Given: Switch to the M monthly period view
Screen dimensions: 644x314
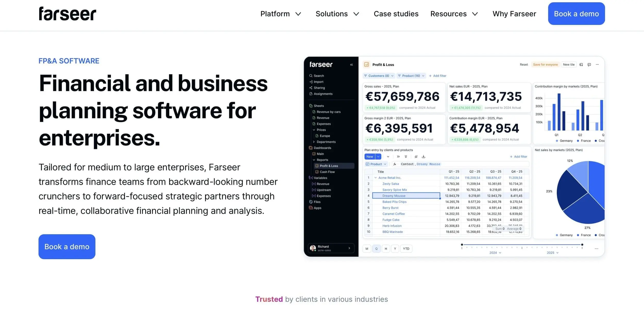Looking at the screenshot, I should click(x=367, y=249).
